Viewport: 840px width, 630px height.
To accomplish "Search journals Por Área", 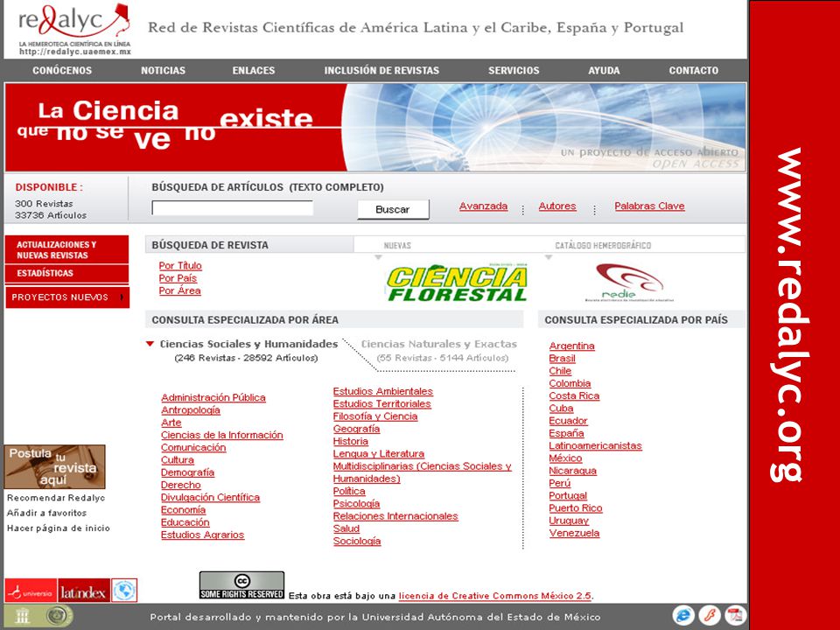I will [x=180, y=290].
